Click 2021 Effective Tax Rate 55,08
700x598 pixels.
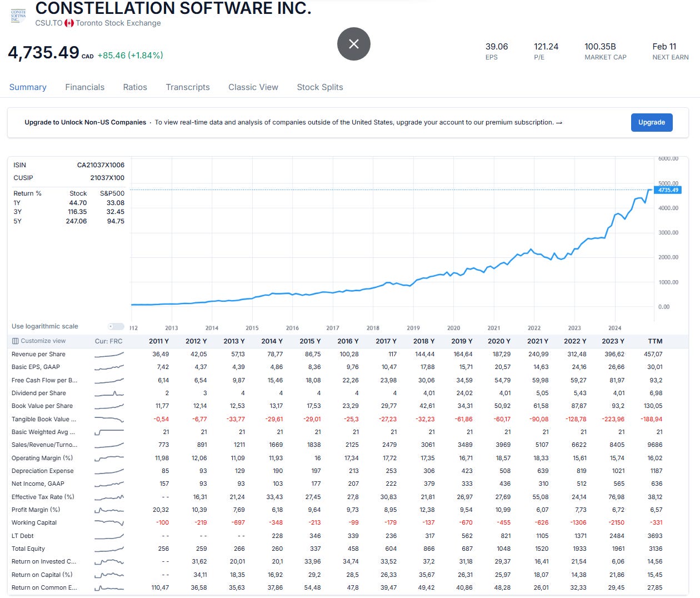point(541,497)
